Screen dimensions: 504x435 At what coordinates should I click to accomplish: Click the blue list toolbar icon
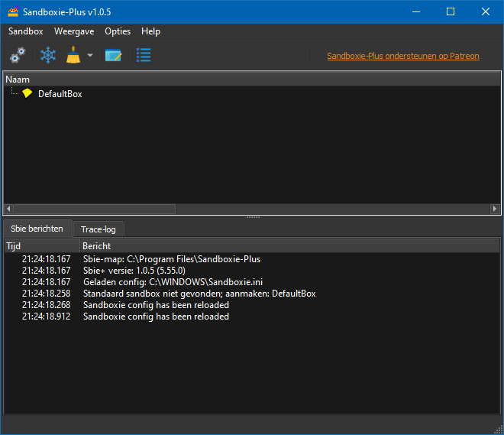[143, 55]
